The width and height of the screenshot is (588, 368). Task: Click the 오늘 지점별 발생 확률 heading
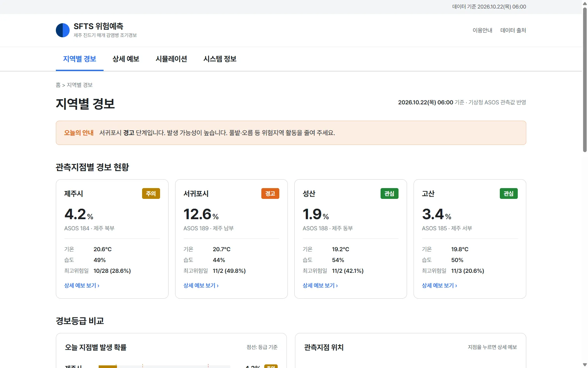pos(96,347)
